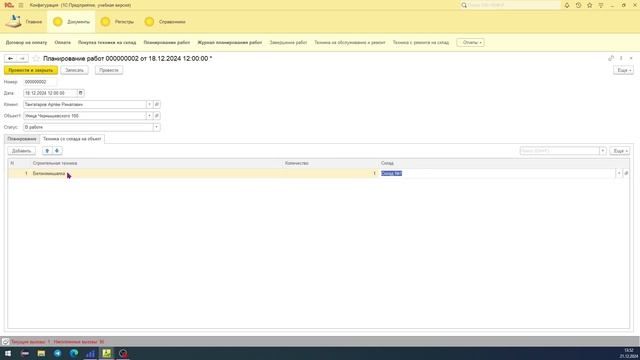Get link to document icon
The height and width of the screenshot is (360, 640).
(611, 58)
